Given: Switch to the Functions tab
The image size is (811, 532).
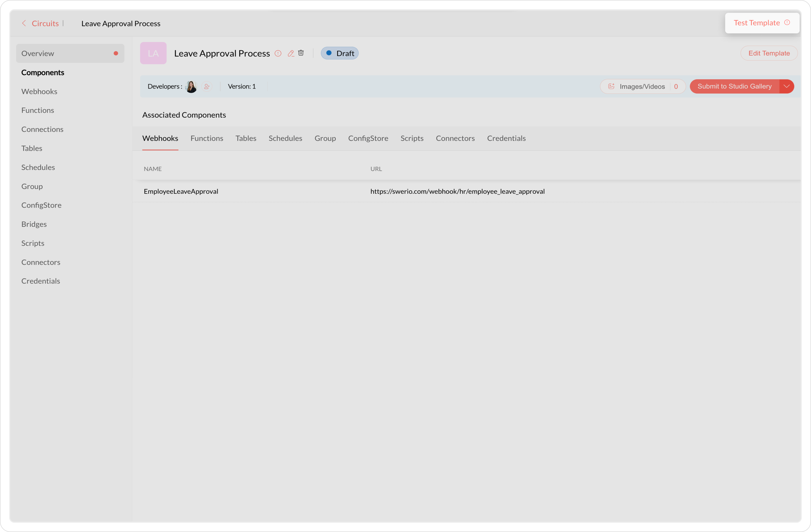Looking at the screenshot, I should [207, 138].
